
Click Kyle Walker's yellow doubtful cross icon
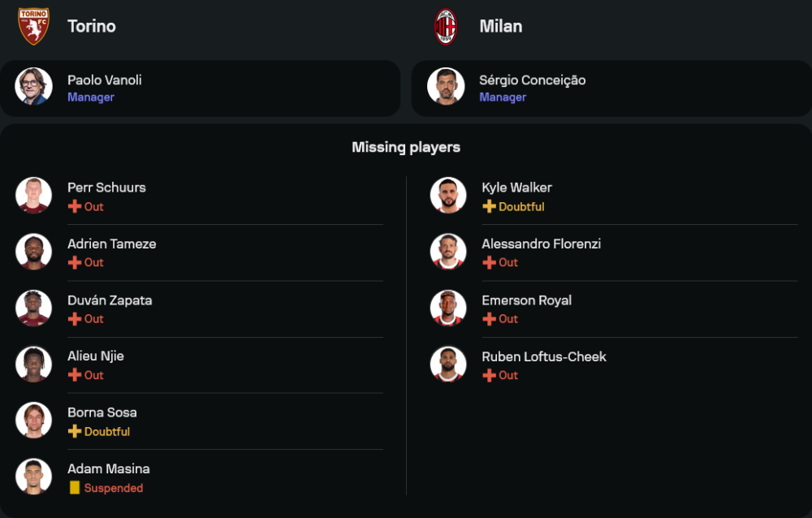click(489, 207)
